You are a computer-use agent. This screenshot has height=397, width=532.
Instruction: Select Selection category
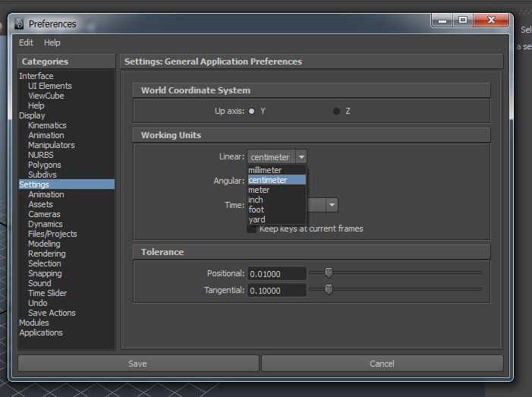(67, 263)
